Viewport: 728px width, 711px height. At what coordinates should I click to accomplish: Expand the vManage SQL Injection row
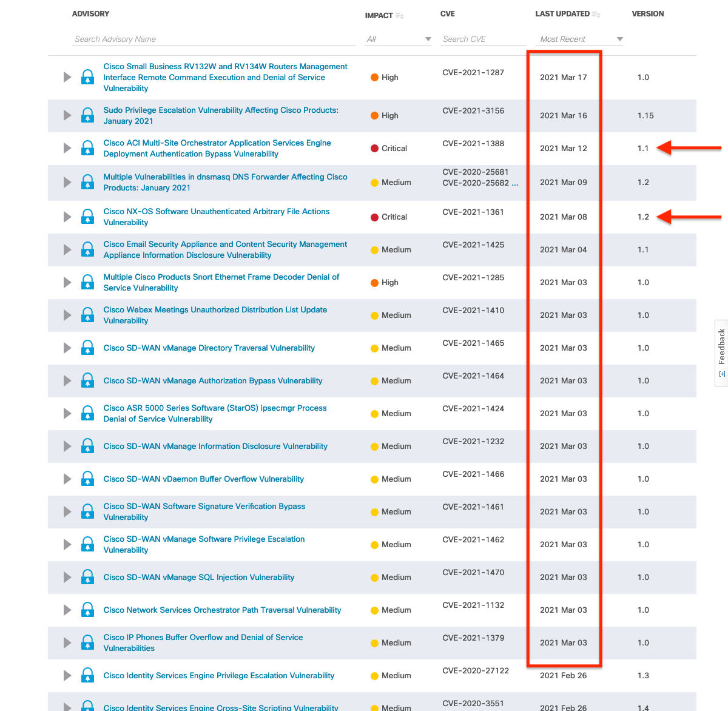pyautogui.click(x=67, y=577)
